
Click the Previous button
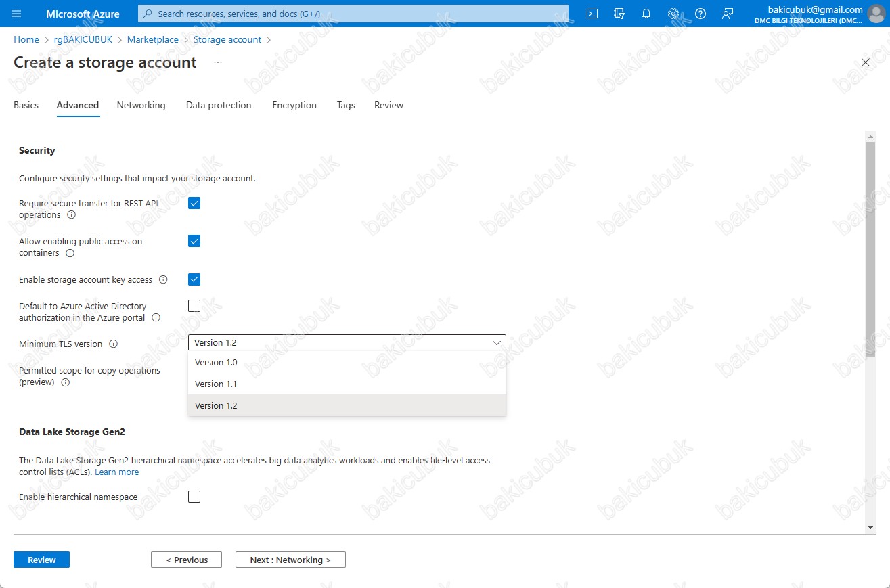(x=187, y=560)
